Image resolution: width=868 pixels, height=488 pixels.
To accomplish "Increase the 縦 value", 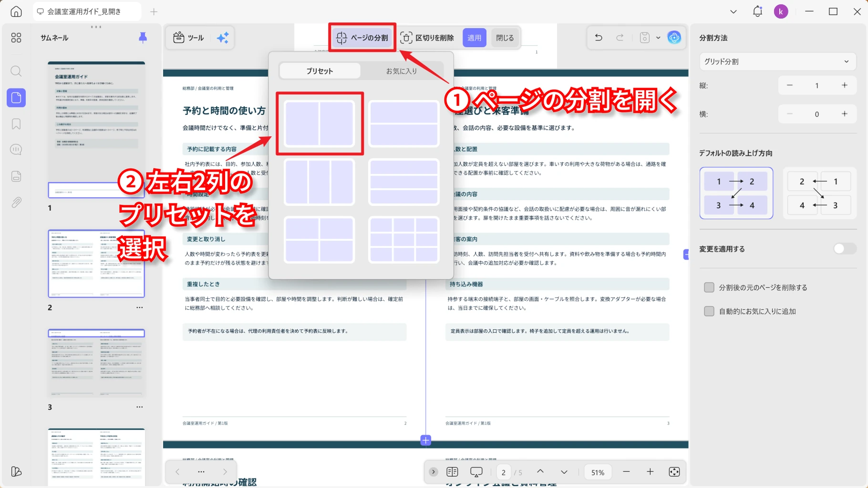I will [x=844, y=85].
